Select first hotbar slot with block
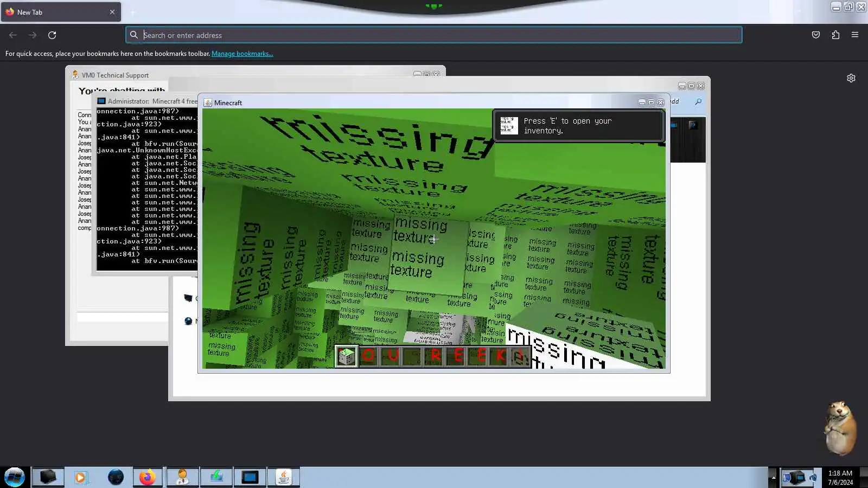Screen dimensions: 868x488 (346, 356)
